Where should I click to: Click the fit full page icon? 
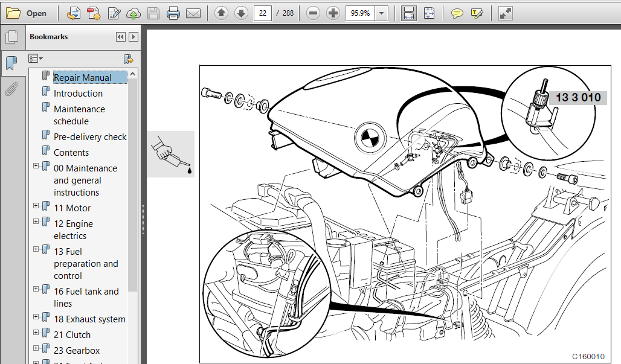pos(429,13)
